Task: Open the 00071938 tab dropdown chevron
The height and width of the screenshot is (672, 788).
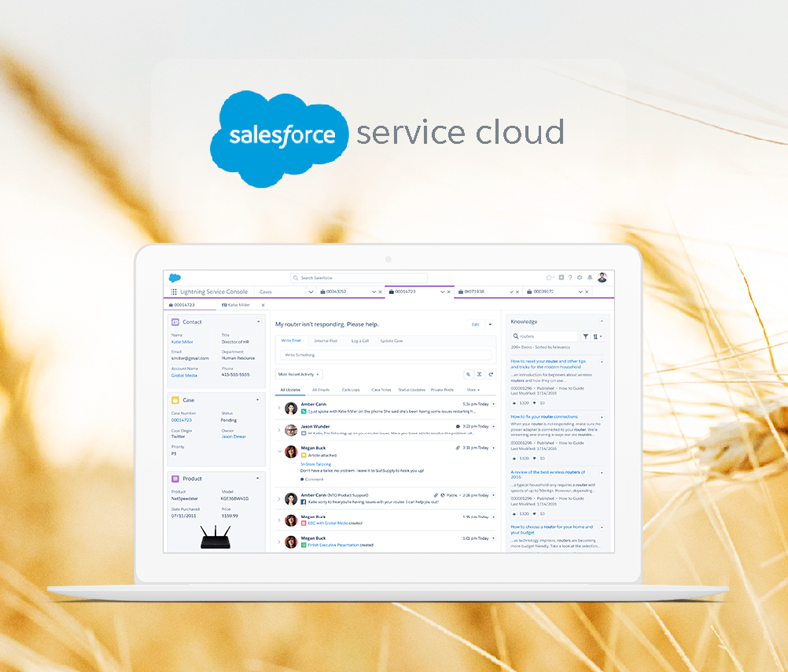Action: (512, 292)
